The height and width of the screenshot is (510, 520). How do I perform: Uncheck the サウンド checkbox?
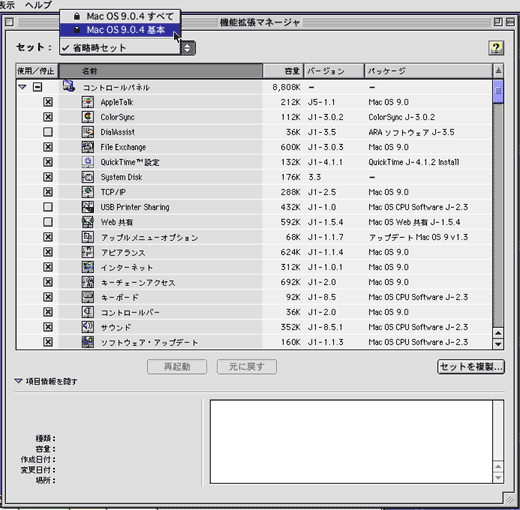[x=48, y=327]
